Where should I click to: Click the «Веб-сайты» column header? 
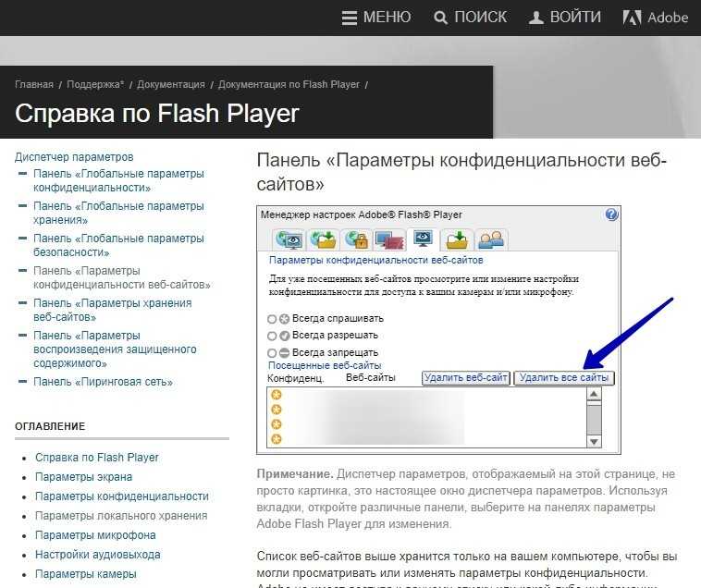point(371,378)
